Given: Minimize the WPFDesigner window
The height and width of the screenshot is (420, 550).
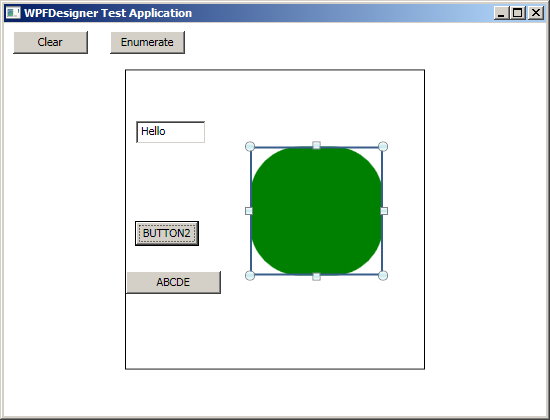Looking at the screenshot, I should (501, 13).
